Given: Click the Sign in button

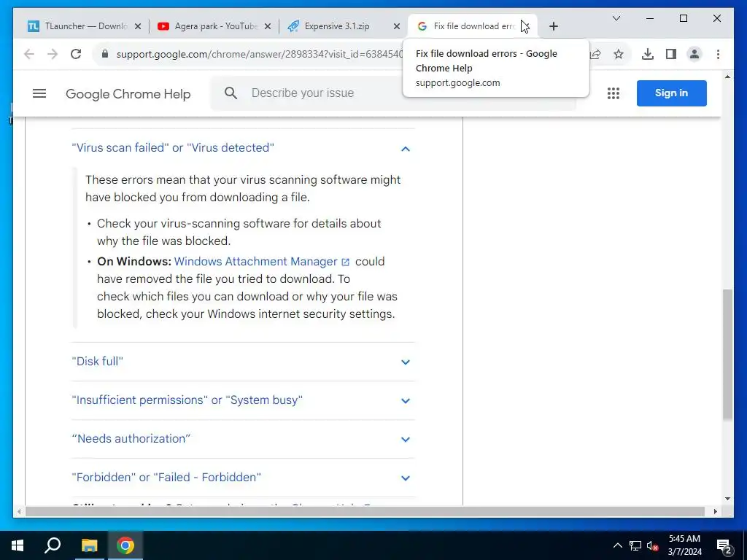Looking at the screenshot, I should [671, 93].
